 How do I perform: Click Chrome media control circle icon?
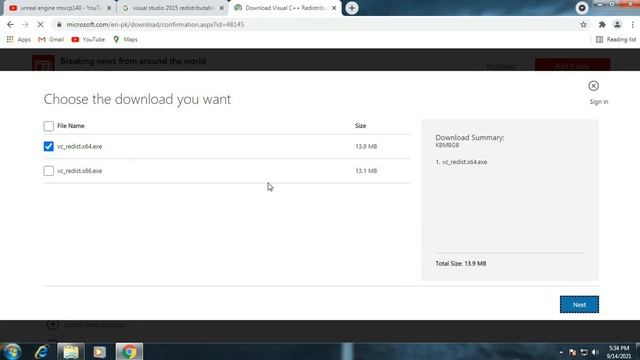tap(582, 8)
